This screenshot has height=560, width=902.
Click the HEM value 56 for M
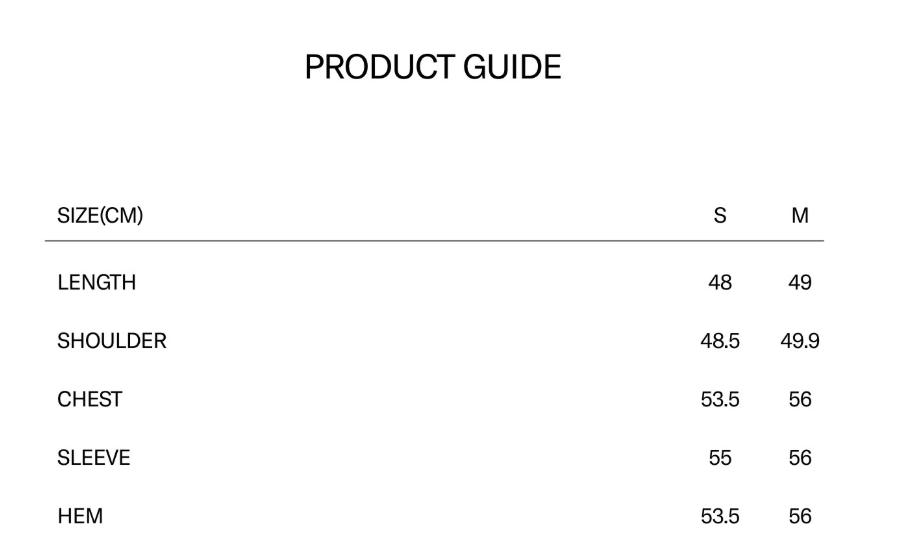[800, 516]
